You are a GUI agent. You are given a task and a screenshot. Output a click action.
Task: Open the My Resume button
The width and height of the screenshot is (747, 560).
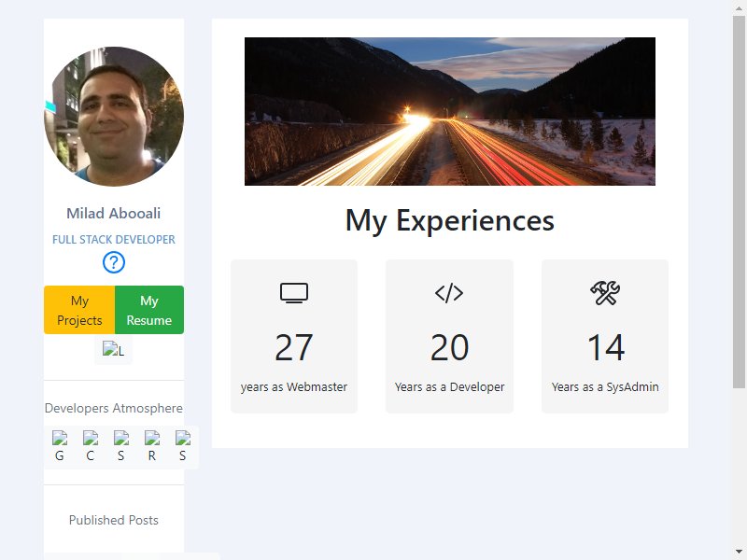click(149, 310)
